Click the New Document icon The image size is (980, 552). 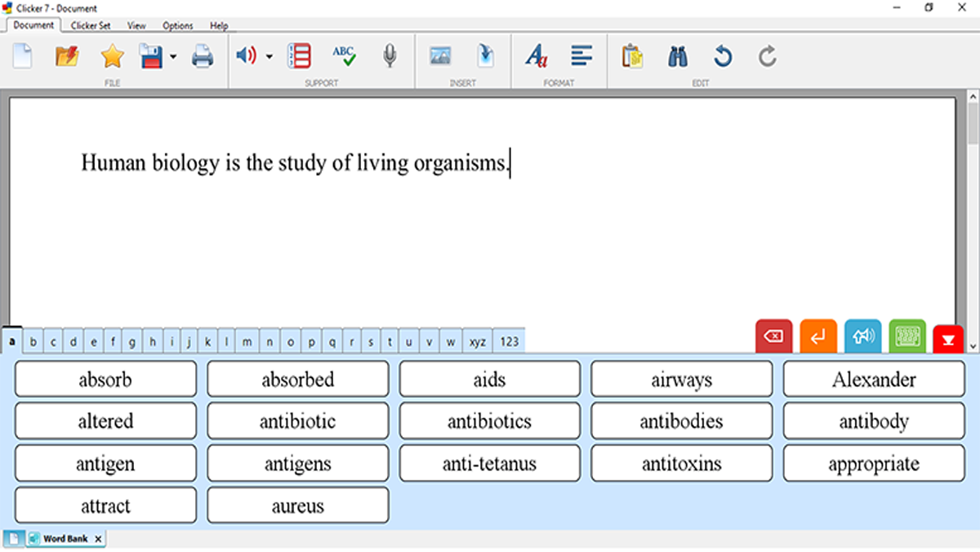pos(22,56)
